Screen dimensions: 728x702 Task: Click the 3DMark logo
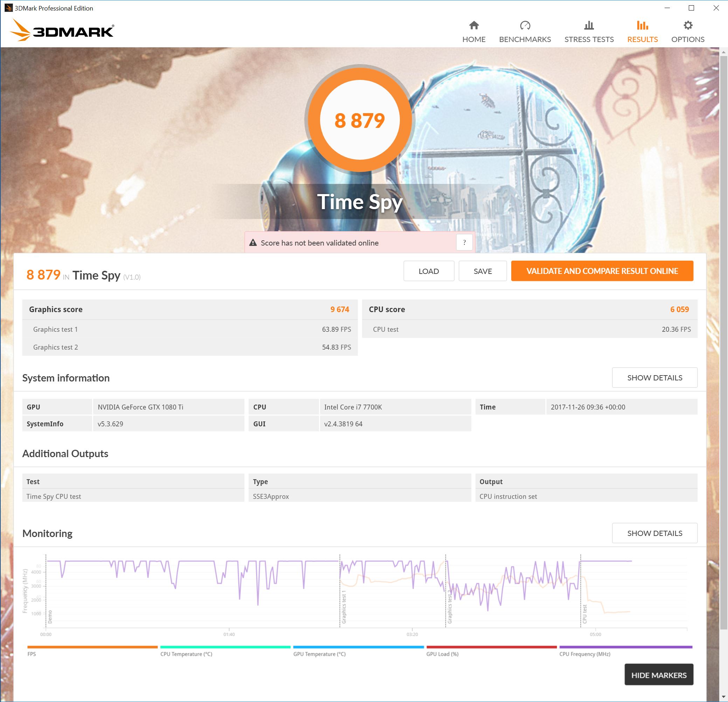coord(62,30)
